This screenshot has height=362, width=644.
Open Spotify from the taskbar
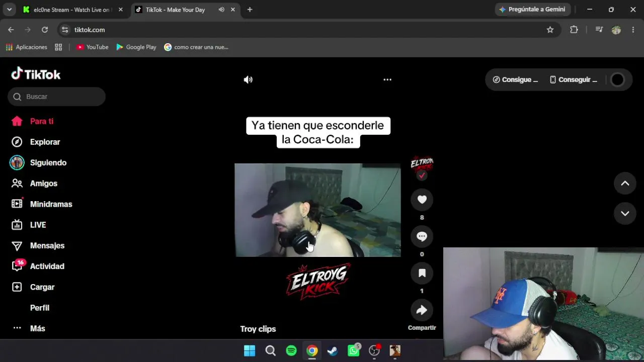point(291,350)
